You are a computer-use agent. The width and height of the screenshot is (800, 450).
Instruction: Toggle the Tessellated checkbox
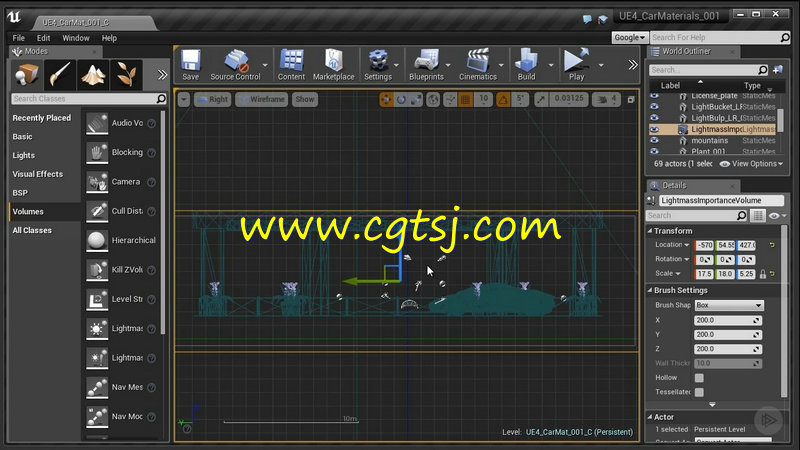pyautogui.click(x=699, y=392)
